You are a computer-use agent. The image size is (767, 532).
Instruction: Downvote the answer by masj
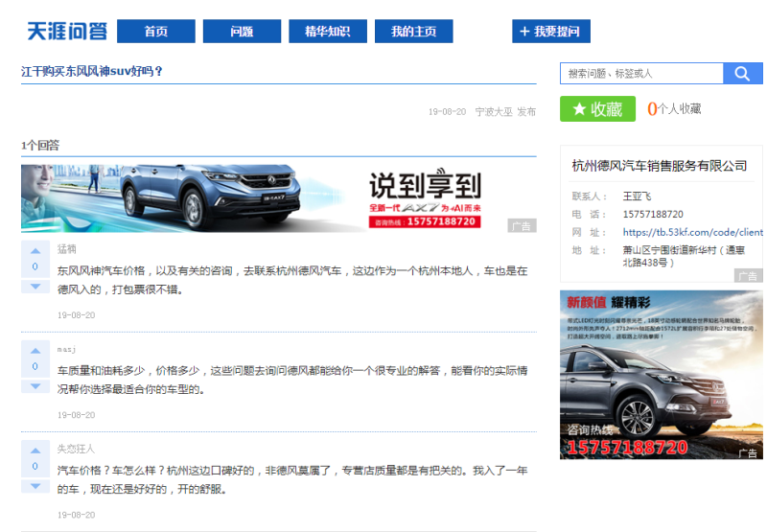click(35, 386)
